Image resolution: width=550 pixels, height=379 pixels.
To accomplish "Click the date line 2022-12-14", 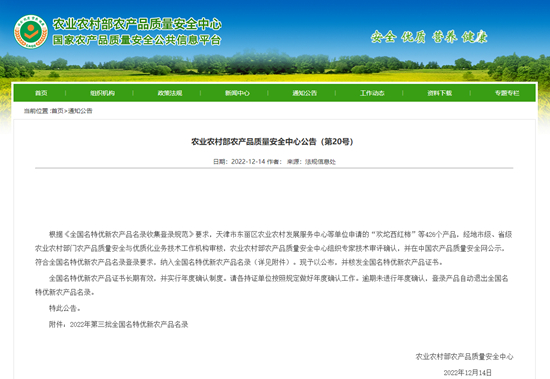I will pos(248,161).
